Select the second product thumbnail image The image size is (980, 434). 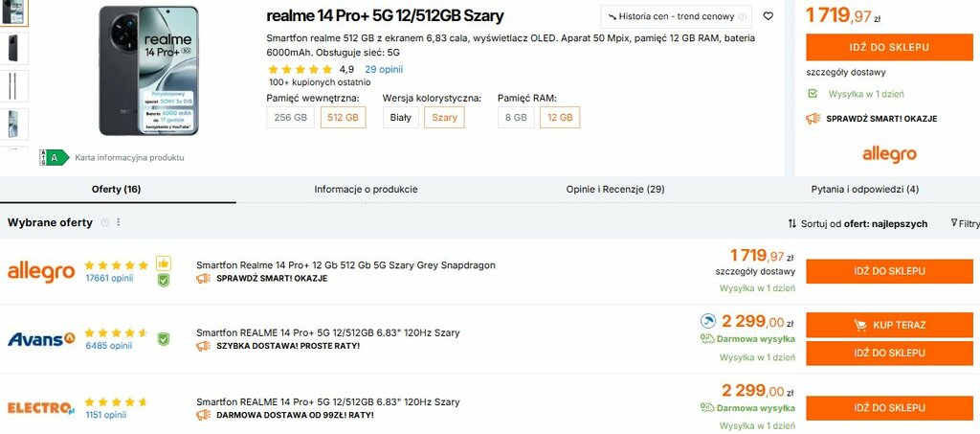pyautogui.click(x=15, y=47)
